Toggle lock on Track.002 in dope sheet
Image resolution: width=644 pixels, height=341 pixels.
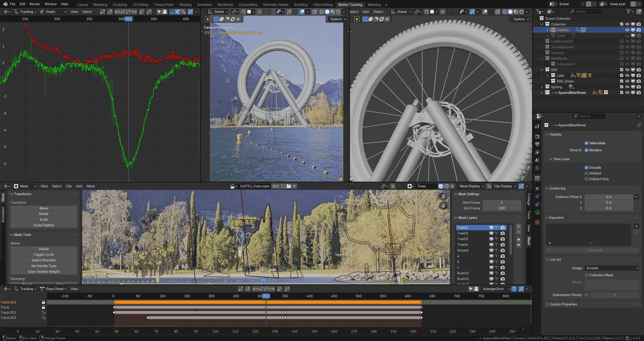click(43, 313)
